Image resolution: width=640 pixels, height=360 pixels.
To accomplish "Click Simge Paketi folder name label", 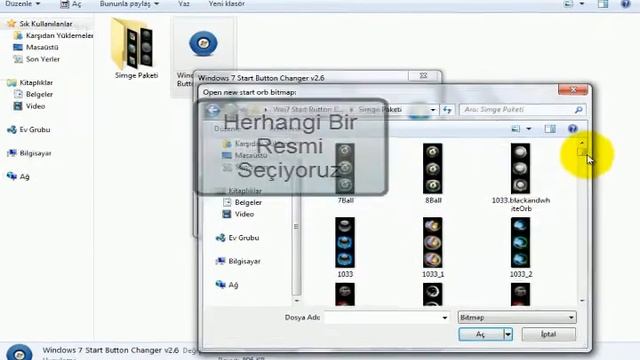I will (136, 76).
